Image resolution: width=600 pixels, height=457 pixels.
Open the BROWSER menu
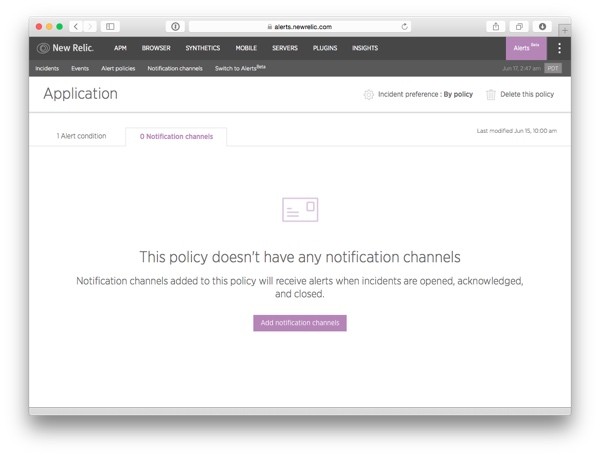click(x=156, y=48)
